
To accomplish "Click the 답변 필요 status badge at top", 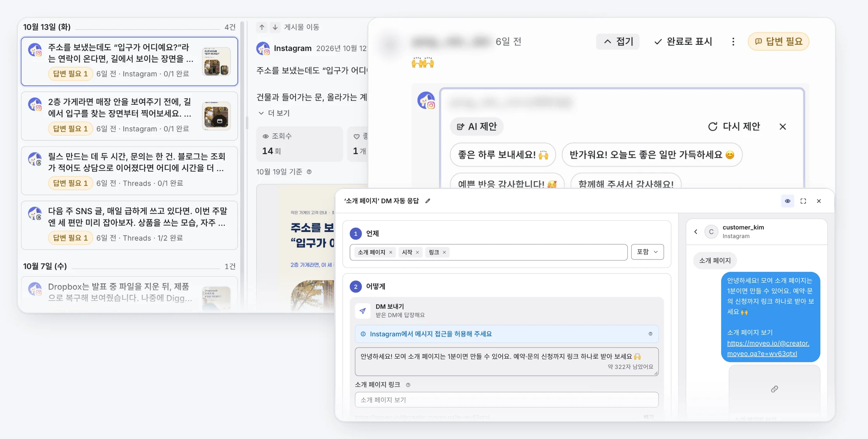I will coord(778,41).
